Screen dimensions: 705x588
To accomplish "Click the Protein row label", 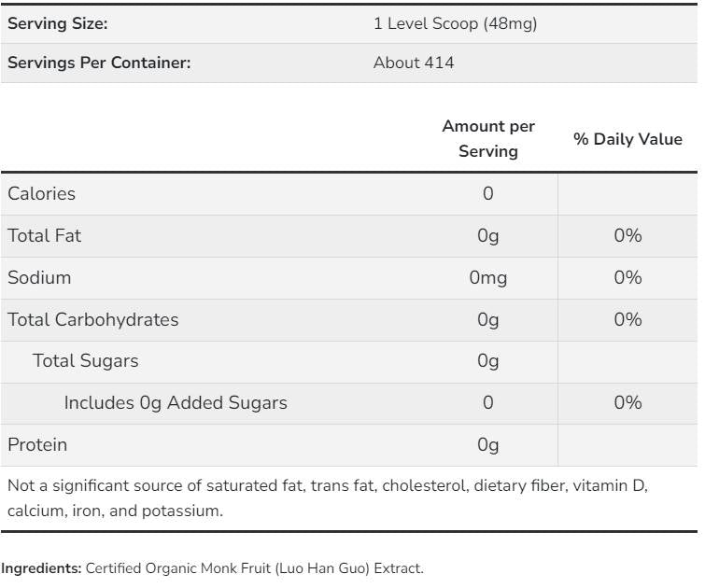I will click(37, 445).
